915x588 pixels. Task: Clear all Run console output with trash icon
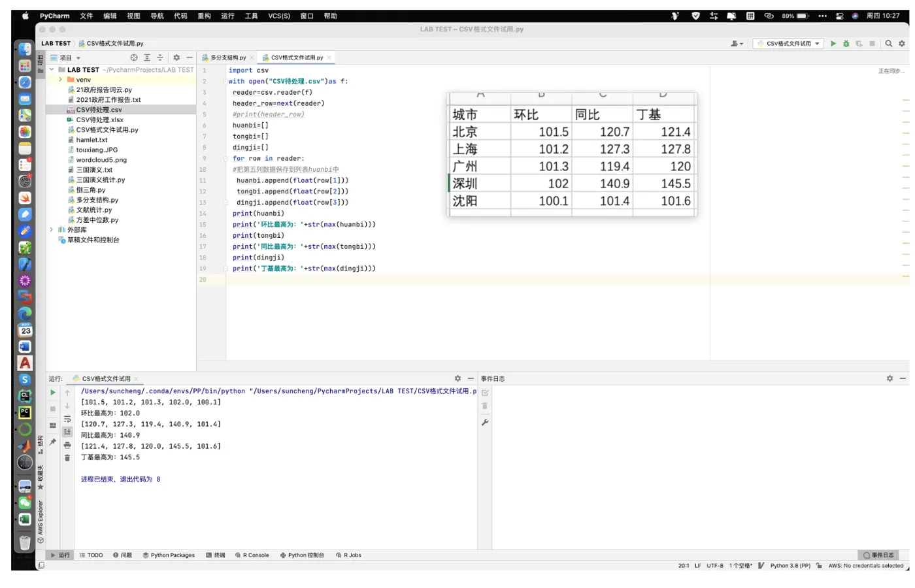[x=67, y=458]
